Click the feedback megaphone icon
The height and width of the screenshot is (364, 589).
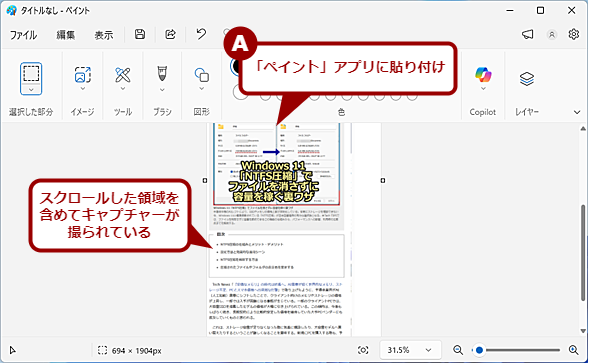[528, 35]
